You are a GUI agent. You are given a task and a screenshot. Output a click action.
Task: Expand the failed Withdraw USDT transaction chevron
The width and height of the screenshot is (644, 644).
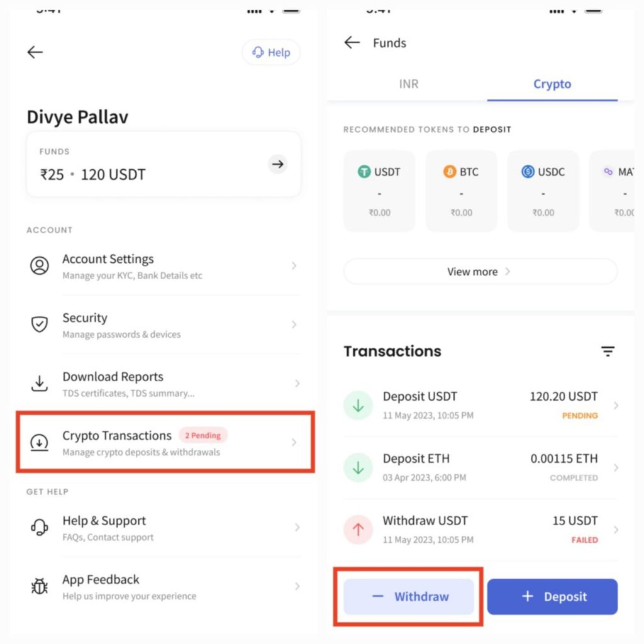616,530
